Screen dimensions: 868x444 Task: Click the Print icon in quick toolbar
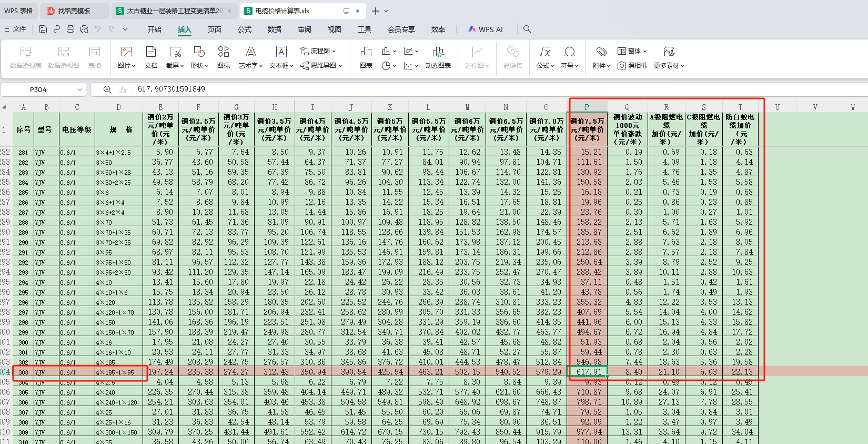click(70, 29)
